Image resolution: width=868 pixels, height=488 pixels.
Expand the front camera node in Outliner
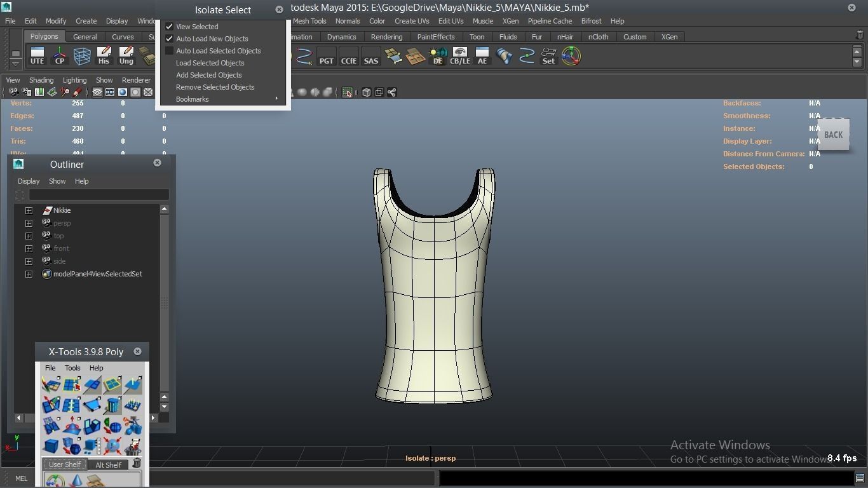pyautogui.click(x=29, y=248)
